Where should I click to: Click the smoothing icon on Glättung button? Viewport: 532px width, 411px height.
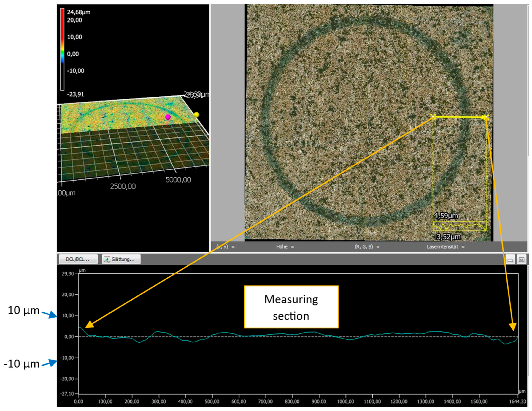(107, 259)
